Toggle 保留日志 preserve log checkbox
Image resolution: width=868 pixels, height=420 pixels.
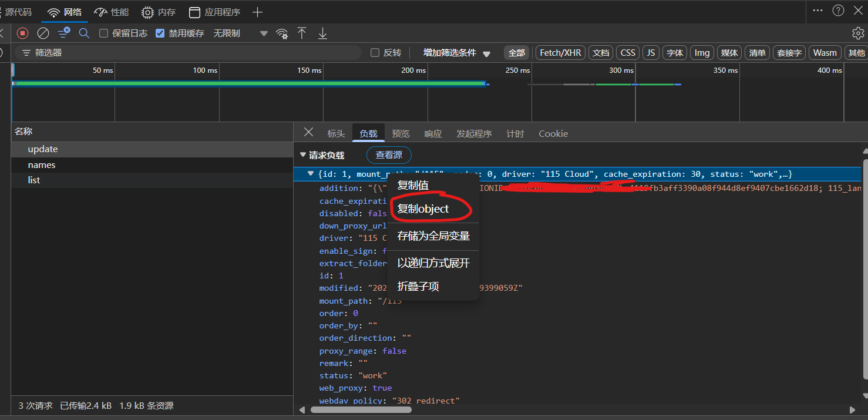pyautogui.click(x=103, y=33)
